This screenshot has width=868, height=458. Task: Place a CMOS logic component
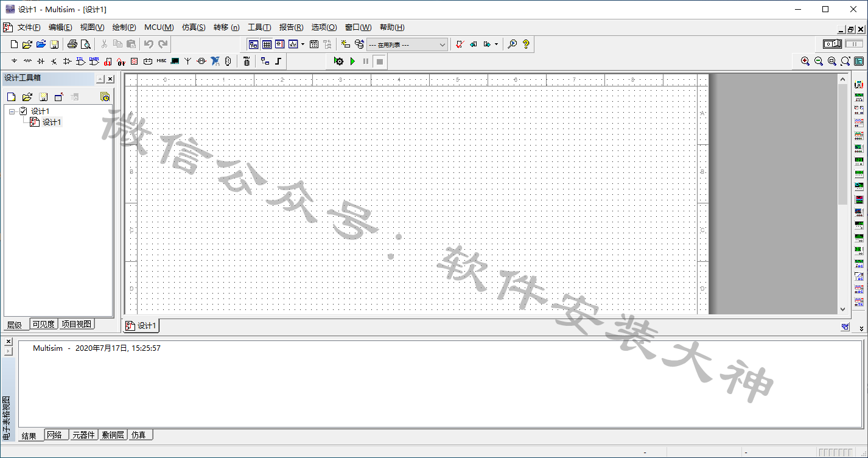[94, 61]
